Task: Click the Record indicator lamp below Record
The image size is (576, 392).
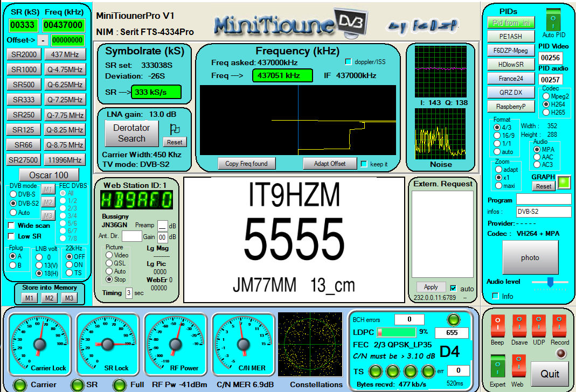Action: (561, 353)
